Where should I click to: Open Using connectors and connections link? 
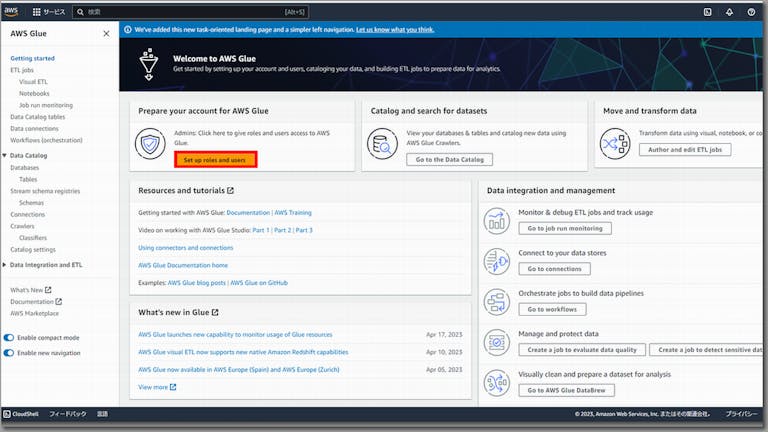pos(186,248)
